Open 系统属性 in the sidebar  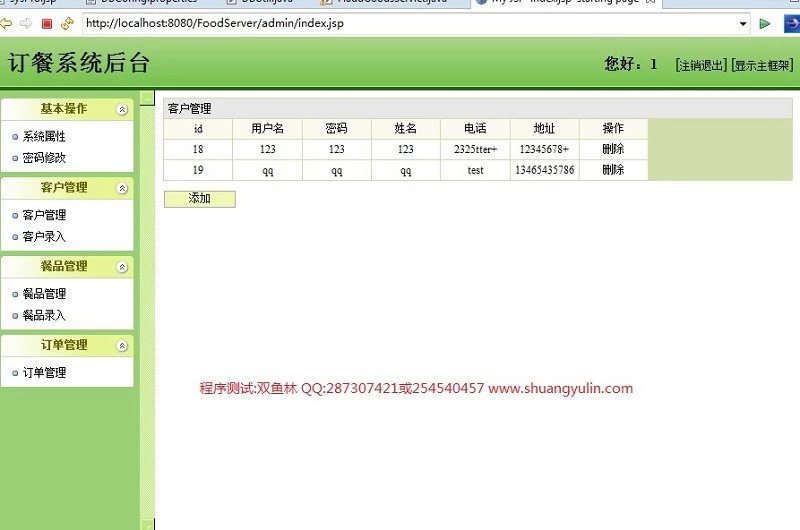[x=44, y=136]
